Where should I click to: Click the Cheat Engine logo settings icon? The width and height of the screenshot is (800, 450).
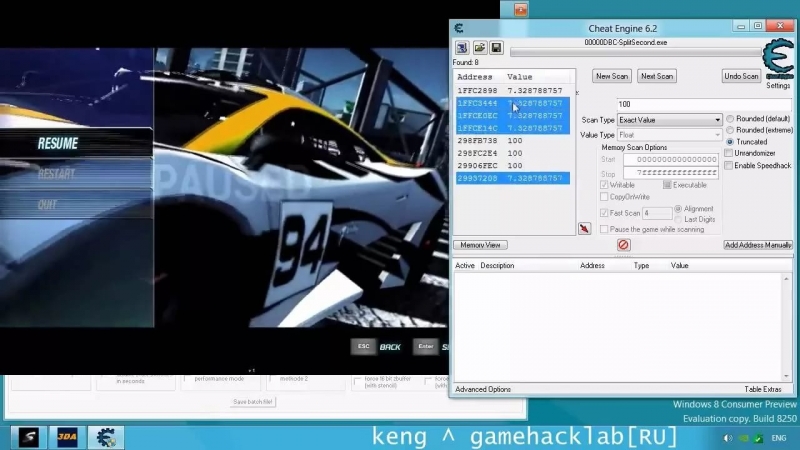[x=778, y=60]
